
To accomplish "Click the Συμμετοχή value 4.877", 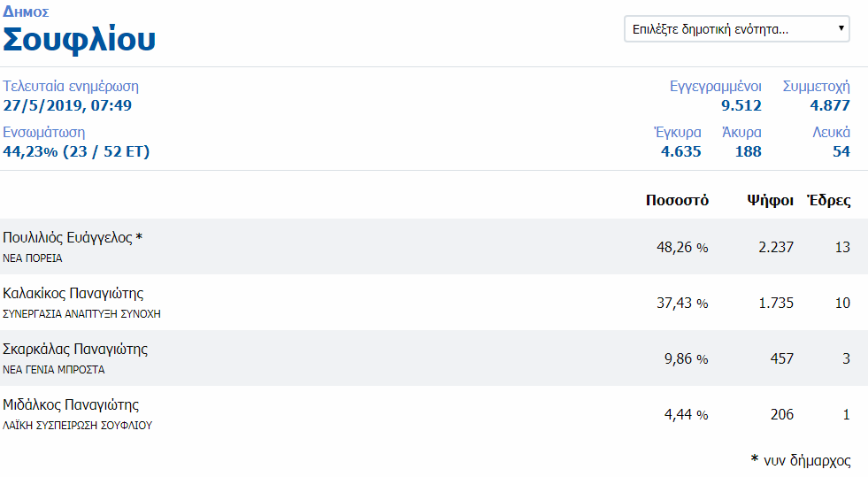I will tap(830, 105).
